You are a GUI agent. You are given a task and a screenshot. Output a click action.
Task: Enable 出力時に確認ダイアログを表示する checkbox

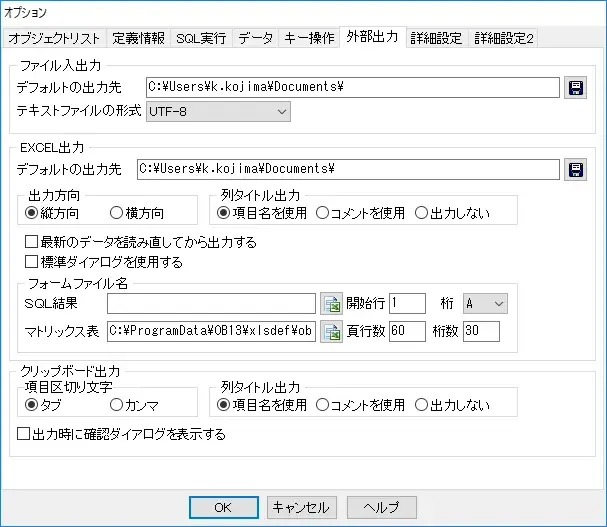24,434
